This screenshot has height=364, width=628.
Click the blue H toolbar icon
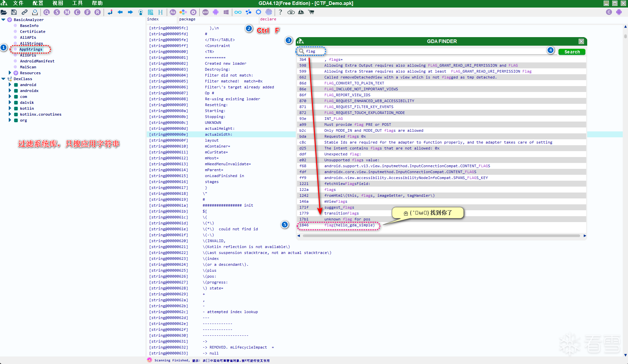[161, 12]
